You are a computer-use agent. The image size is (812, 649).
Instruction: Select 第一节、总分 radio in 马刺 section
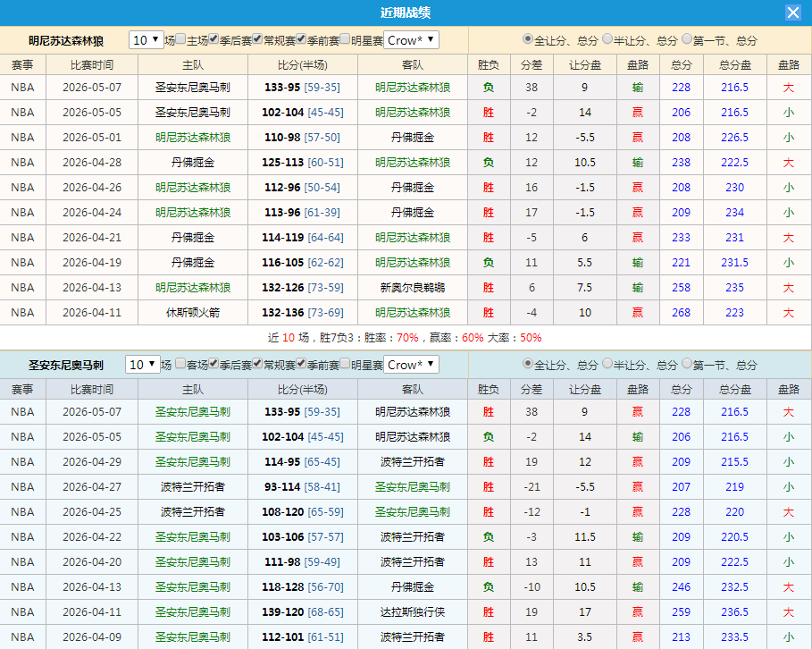(x=687, y=363)
